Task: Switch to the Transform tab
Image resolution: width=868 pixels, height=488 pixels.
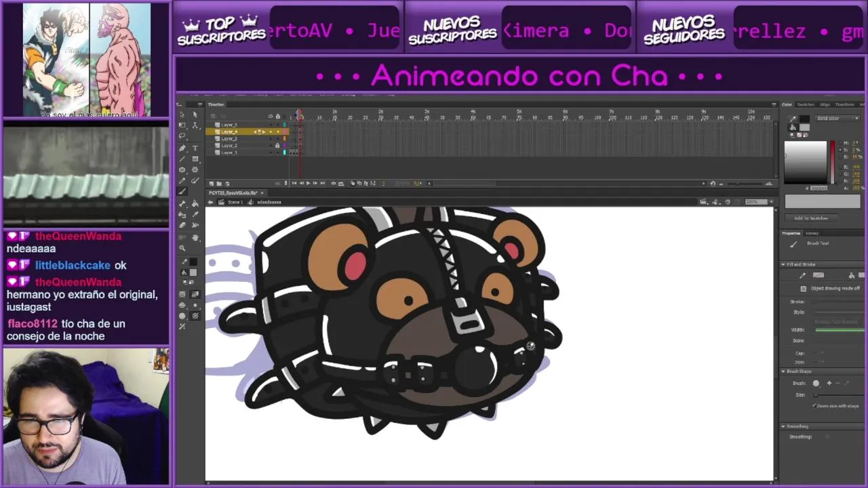Action: pyautogui.click(x=845, y=104)
